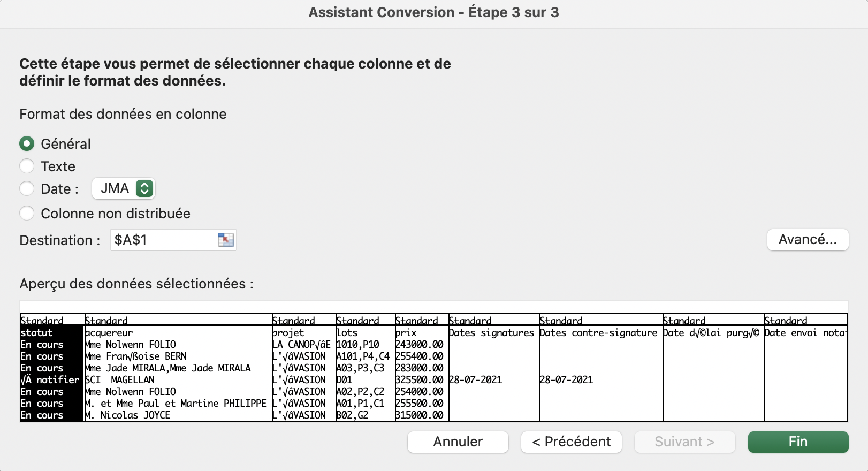
Task: Choose the Texte column format option
Action: coord(27,166)
